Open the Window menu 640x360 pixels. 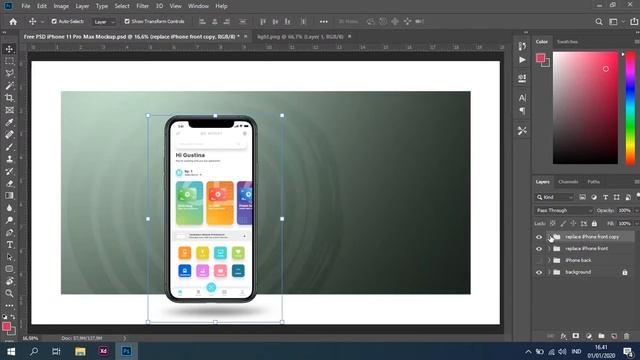click(198, 6)
